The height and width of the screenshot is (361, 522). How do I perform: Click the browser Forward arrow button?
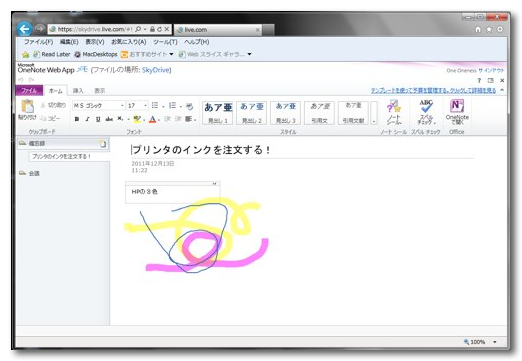[40, 29]
